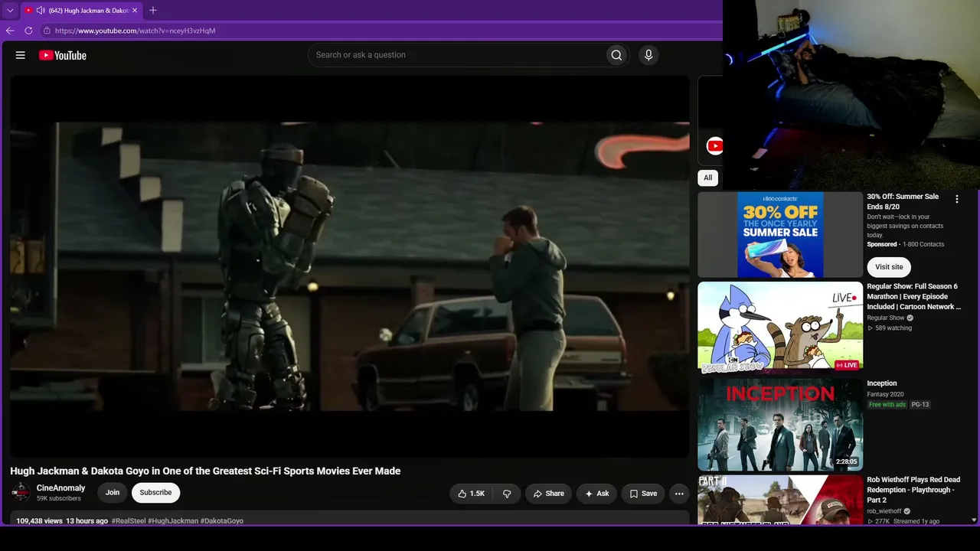
Task: Open the #HughJackman hashtag
Action: click(173, 521)
